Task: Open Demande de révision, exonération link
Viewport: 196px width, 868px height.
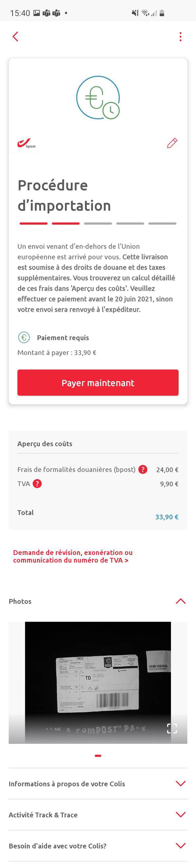Action: point(73,556)
